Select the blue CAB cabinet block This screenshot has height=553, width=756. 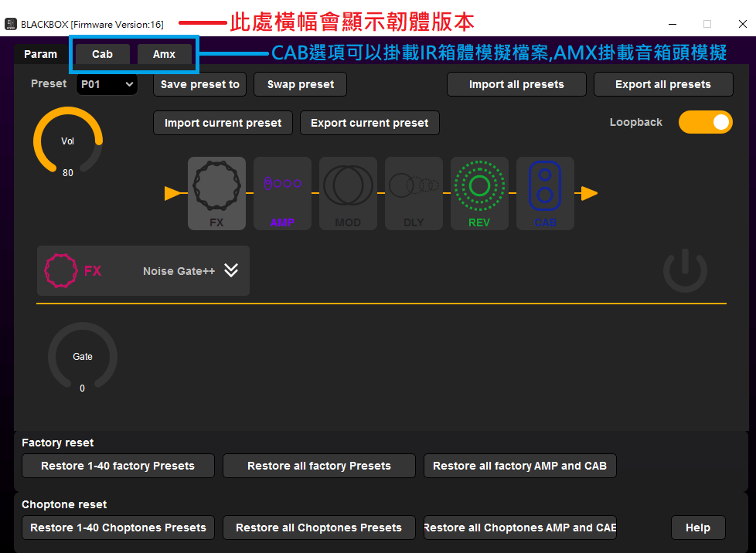(545, 193)
